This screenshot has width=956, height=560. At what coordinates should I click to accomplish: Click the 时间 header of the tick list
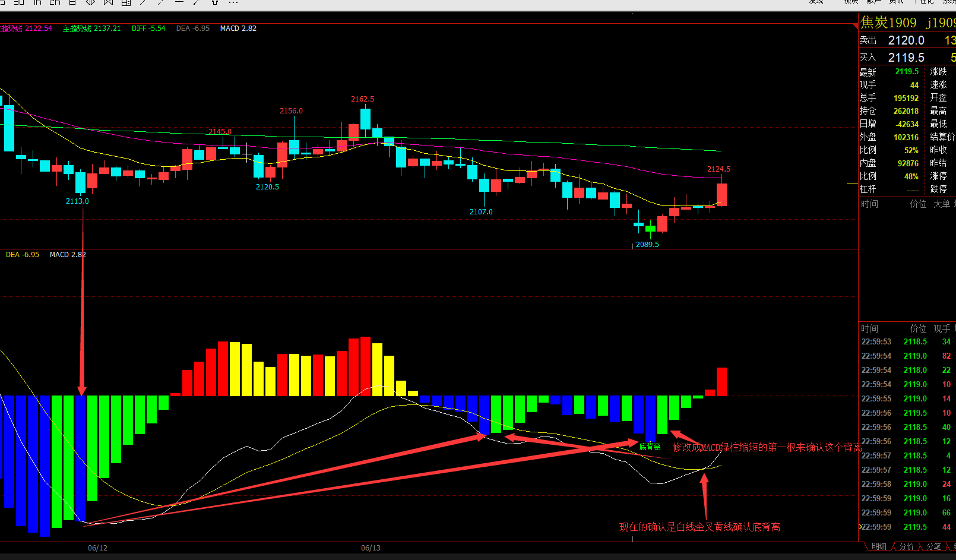click(x=870, y=329)
